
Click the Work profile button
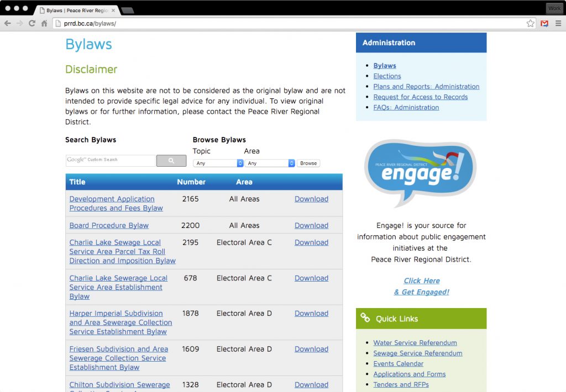(554, 8)
